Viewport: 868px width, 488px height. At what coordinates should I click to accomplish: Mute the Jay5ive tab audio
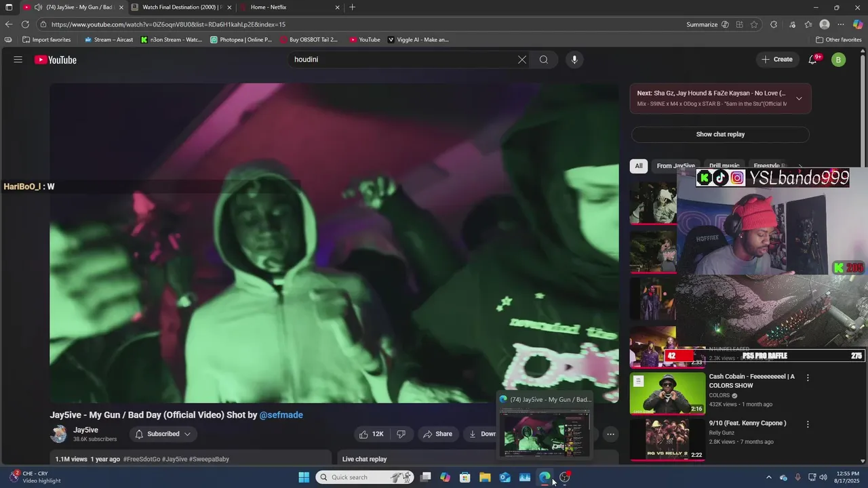coord(39,7)
